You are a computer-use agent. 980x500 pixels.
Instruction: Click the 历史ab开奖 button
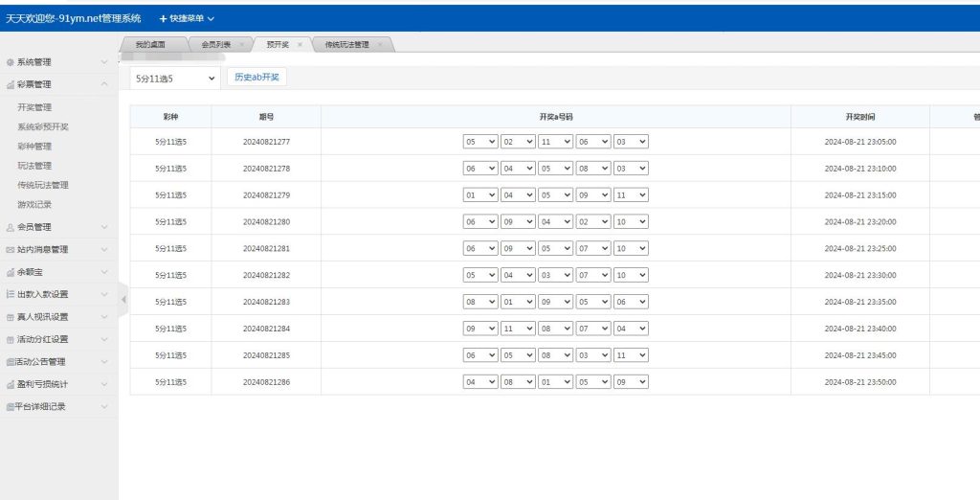[x=256, y=78]
